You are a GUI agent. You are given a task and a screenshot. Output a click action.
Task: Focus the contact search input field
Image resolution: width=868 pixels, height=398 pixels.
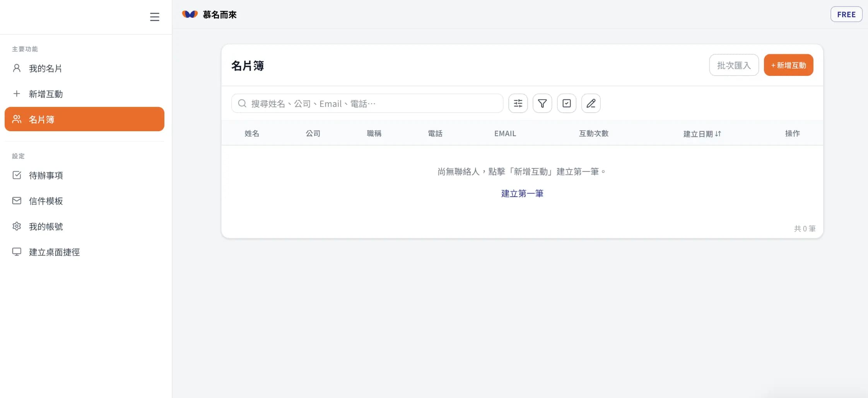click(371, 103)
